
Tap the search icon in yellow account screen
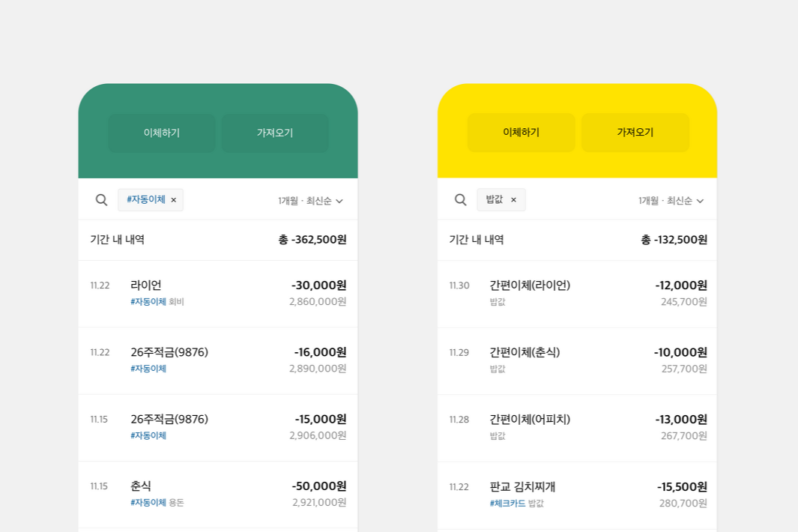[x=461, y=200]
